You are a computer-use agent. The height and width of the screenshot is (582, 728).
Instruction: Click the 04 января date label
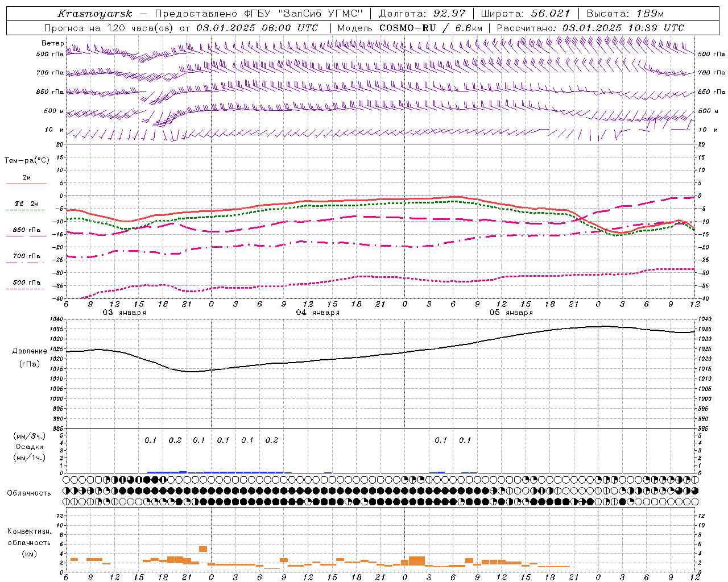click(318, 313)
